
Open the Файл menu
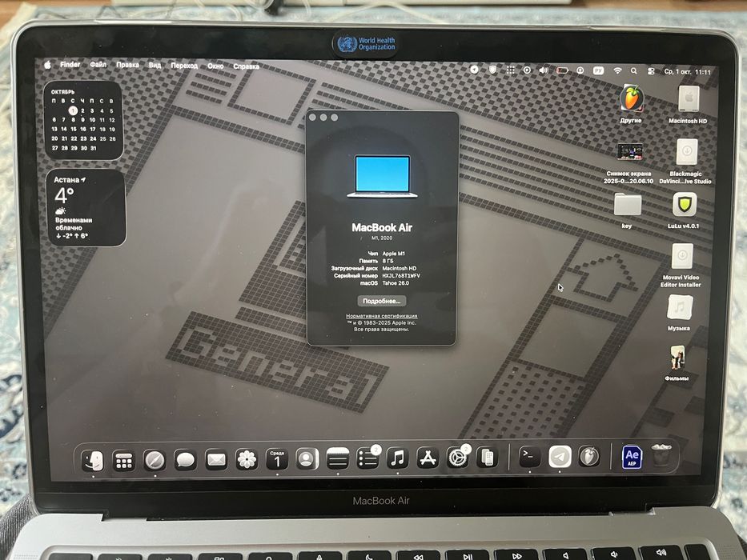(x=98, y=64)
